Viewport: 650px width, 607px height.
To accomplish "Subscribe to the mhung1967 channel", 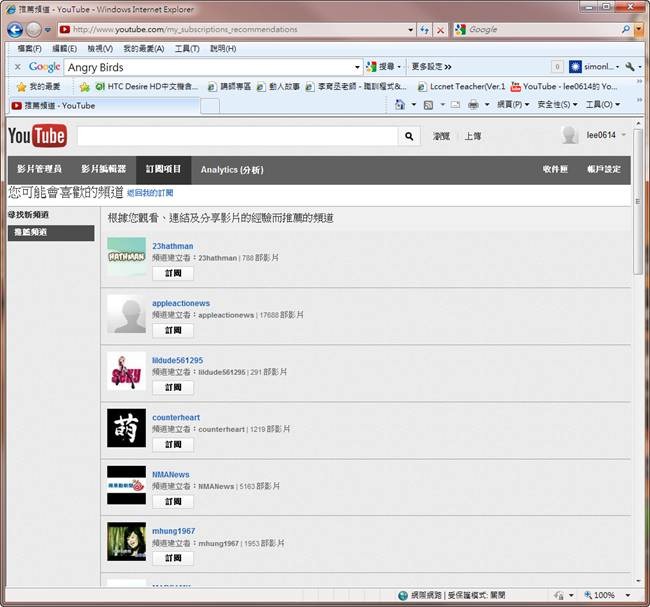I will [173, 558].
